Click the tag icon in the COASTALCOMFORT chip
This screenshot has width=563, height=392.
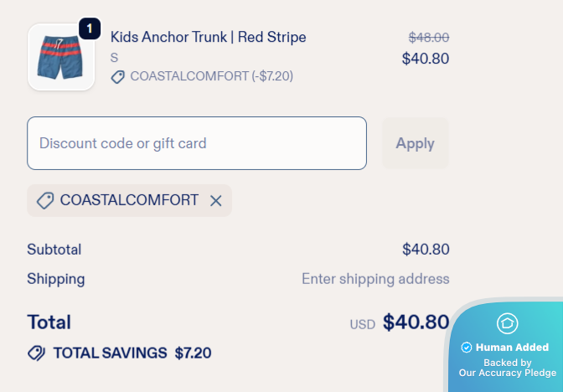click(x=45, y=201)
